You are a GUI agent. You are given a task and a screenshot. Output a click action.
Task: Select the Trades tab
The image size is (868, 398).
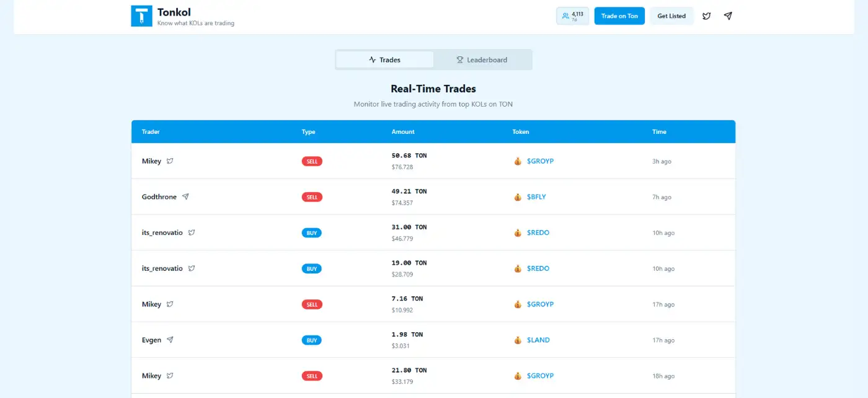pos(384,60)
